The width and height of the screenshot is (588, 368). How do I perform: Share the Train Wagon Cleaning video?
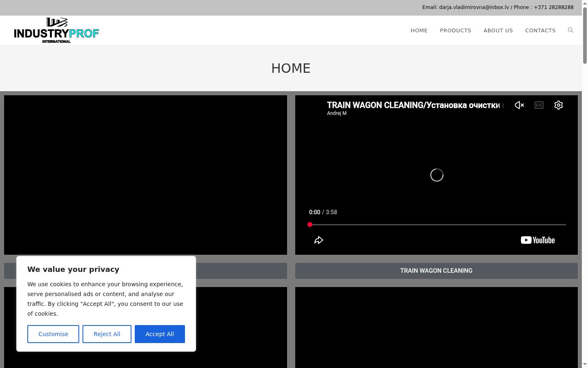point(319,240)
